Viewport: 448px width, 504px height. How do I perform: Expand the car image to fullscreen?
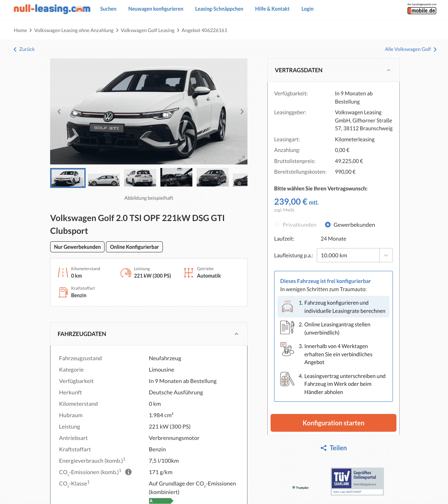pyautogui.click(x=241, y=159)
